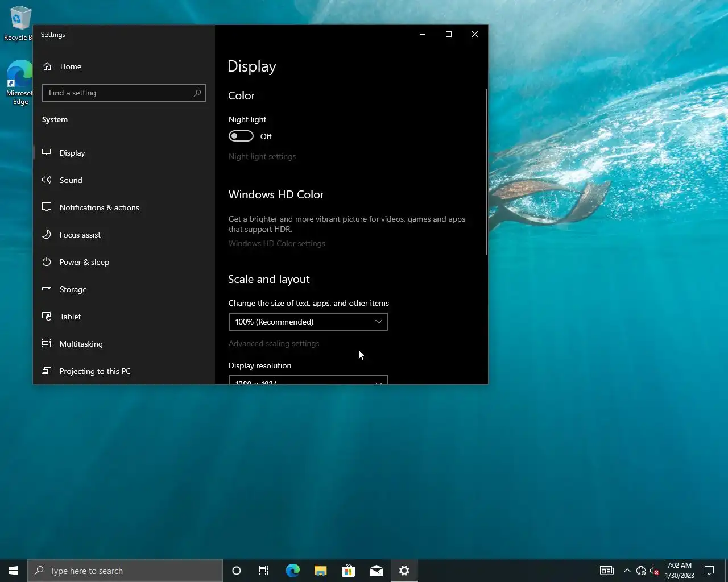Open Storage drive icon
Screen dimensions: 728x582
coord(47,289)
